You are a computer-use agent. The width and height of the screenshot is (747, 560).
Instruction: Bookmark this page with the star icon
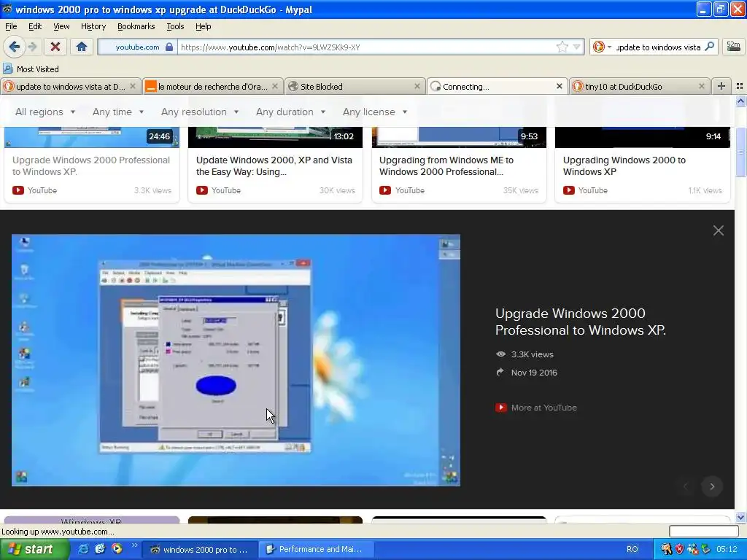click(x=562, y=47)
